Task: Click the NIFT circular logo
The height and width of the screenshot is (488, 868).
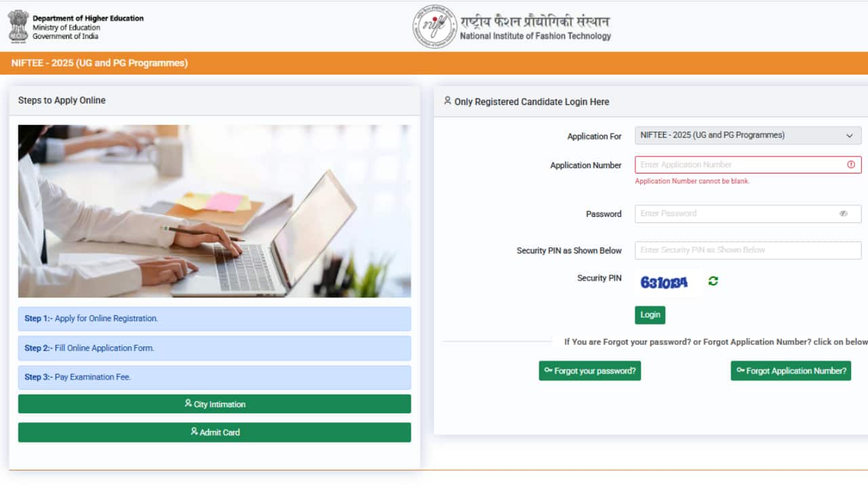Action: tap(434, 26)
